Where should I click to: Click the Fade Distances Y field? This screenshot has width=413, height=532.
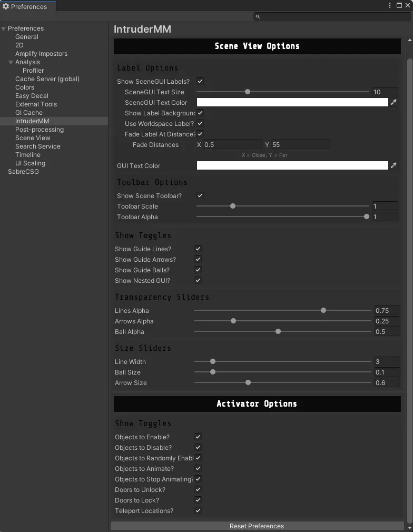300,144
